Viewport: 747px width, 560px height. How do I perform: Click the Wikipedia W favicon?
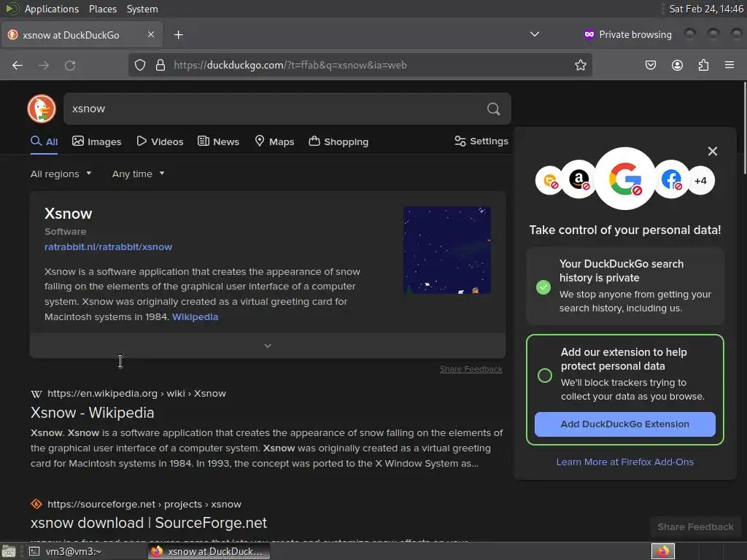click(36, 394)
